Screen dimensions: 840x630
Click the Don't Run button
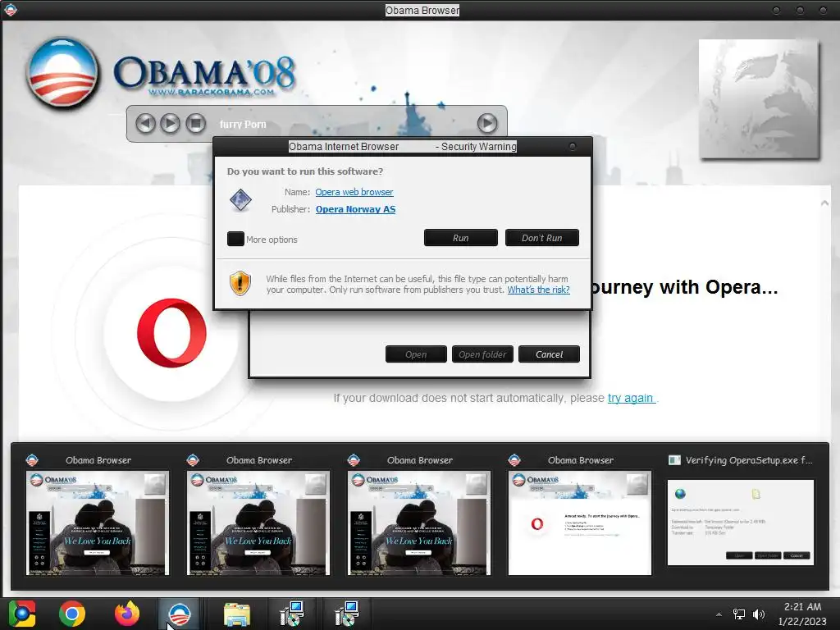pos(541,238)
